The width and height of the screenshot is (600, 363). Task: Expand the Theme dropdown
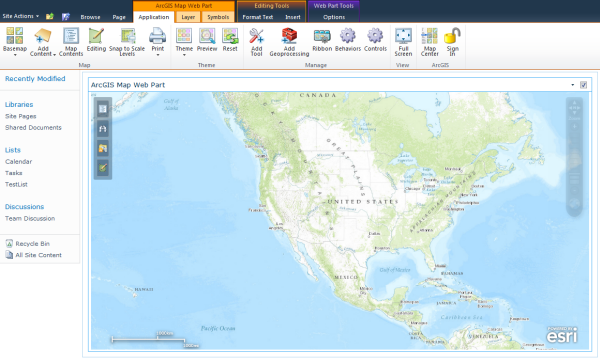coord(184,41)
